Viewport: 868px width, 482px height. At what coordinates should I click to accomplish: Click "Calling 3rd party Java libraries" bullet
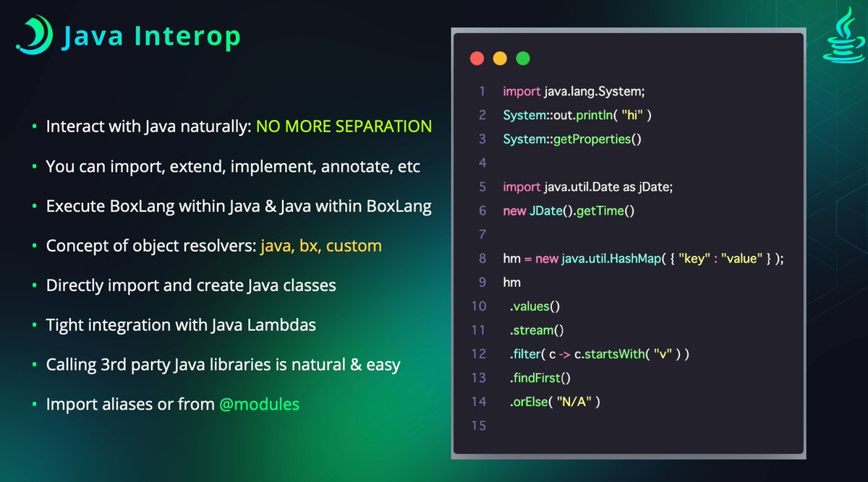click(x=223, y=365)
